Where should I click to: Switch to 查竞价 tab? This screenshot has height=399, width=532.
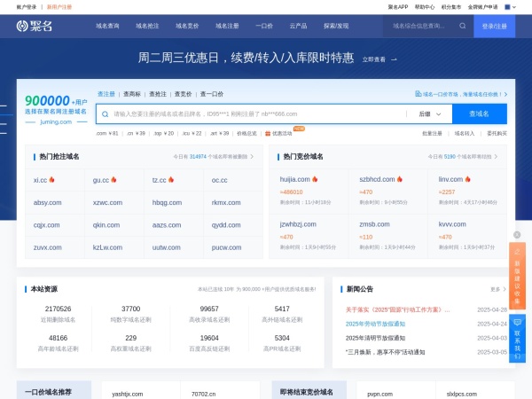[184, 94]
